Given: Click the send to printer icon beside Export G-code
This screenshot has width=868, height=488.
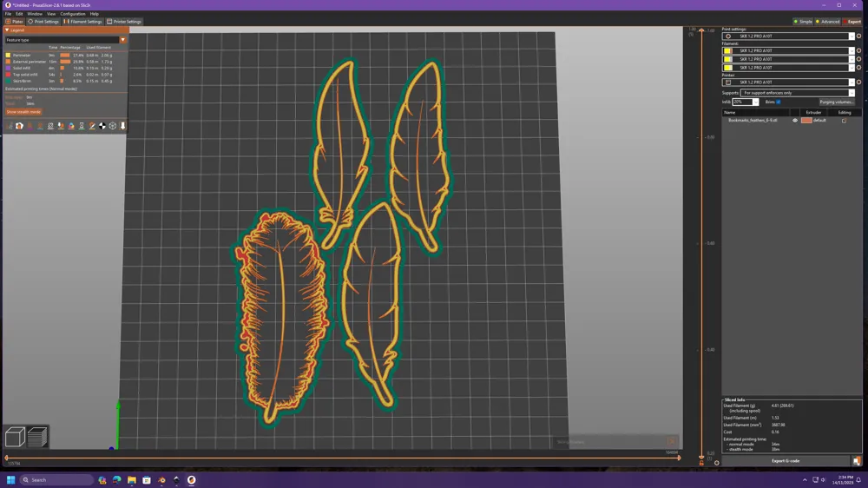Looking at the screenshot, I should coord(857,461).
